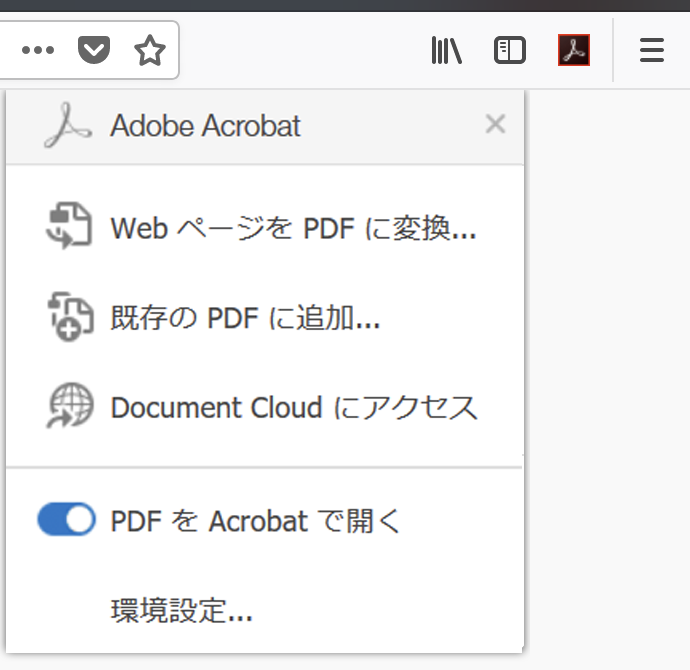The height and width of the screenshot is (670, 690).
Task: Bookmark this page with the star icon
Action: click(x=150, y=50)
